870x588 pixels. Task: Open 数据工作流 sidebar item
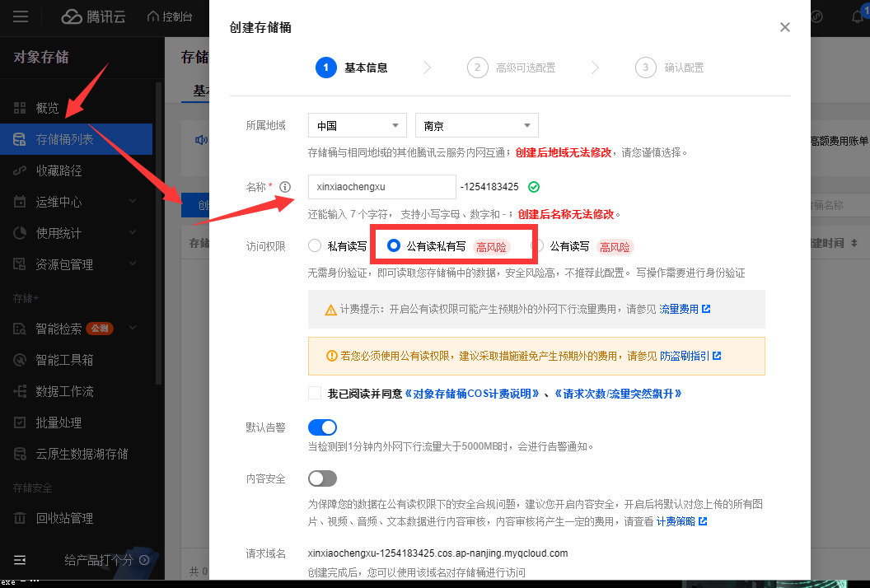coord(64,391)
